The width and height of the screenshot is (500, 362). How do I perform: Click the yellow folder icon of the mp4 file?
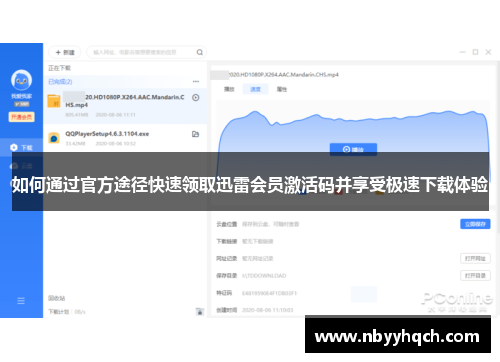click(x=54, y=101)
